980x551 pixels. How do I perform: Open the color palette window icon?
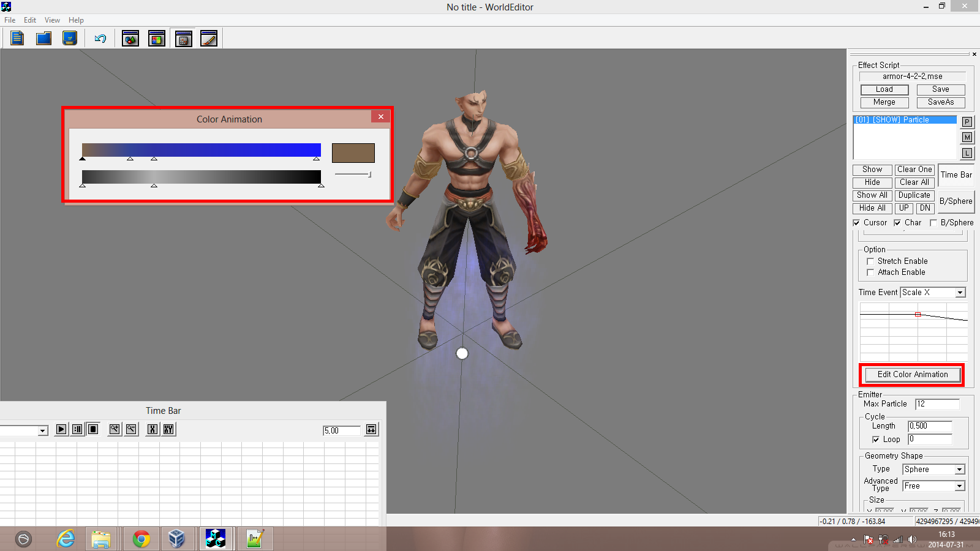coord(157,39)
